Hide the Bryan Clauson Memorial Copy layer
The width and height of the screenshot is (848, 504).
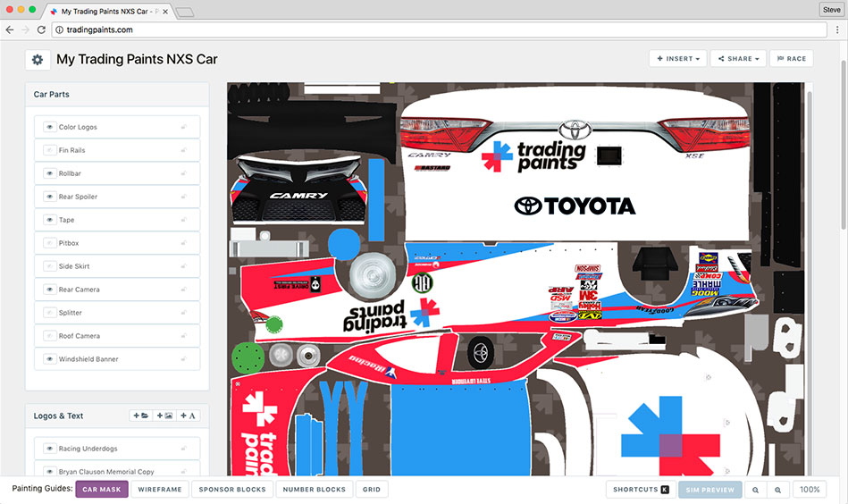[x=50, y=472]
